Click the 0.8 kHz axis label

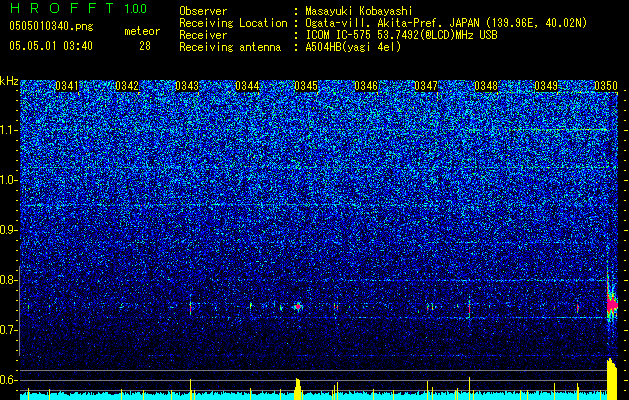tap(9, 280)
